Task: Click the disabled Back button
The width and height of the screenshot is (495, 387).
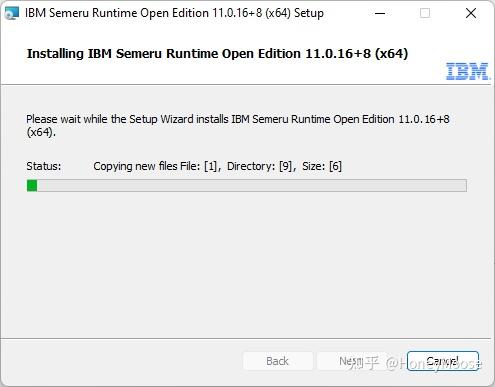Action: 278,361
